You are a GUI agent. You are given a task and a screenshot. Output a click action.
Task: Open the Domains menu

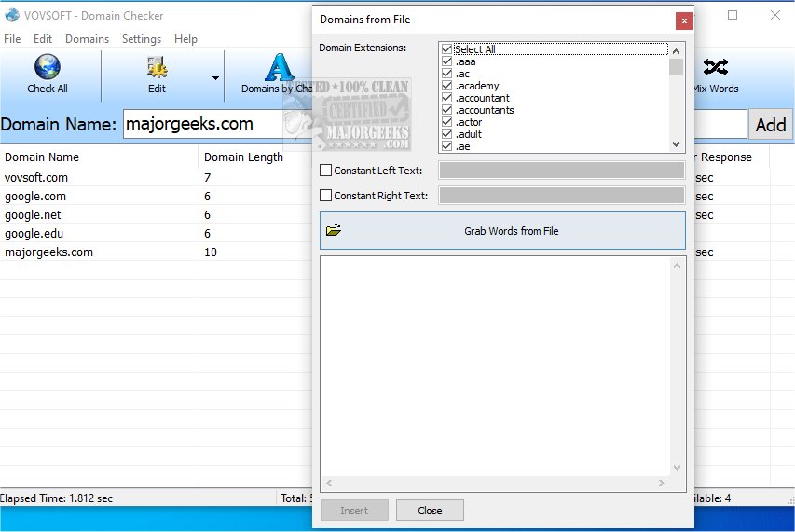pyautogui.click(x=88, y=39)
